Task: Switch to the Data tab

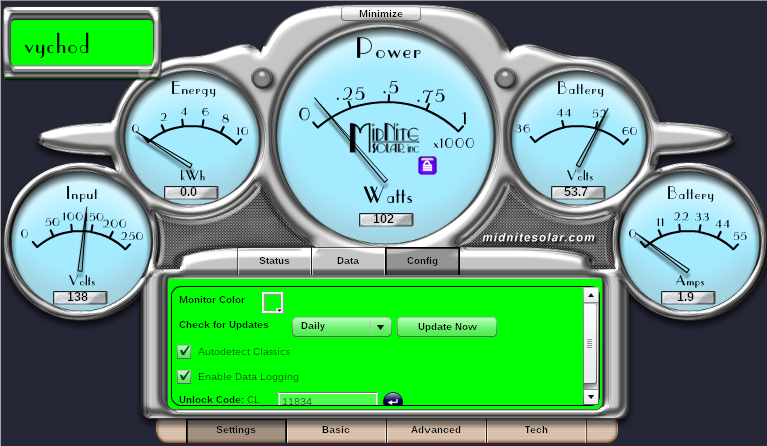Action: click(x=348, y=261)
